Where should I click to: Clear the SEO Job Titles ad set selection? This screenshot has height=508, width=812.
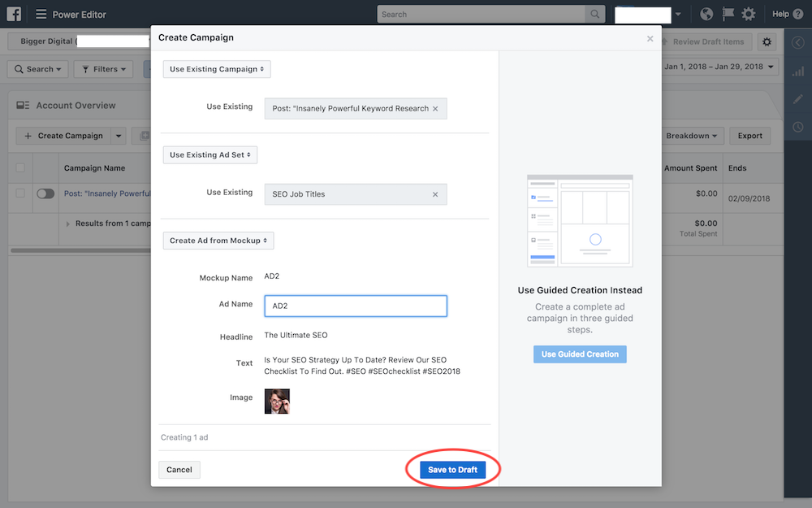tap(435, 194)
